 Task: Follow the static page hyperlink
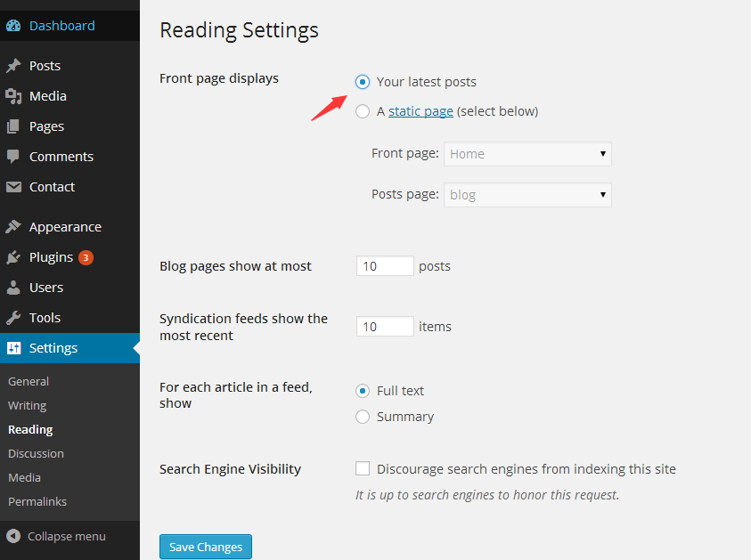click(x=420, y=111)
